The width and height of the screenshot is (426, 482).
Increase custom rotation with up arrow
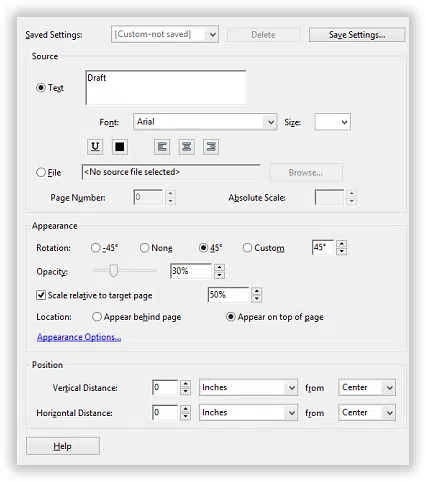[x=341, y=244]
